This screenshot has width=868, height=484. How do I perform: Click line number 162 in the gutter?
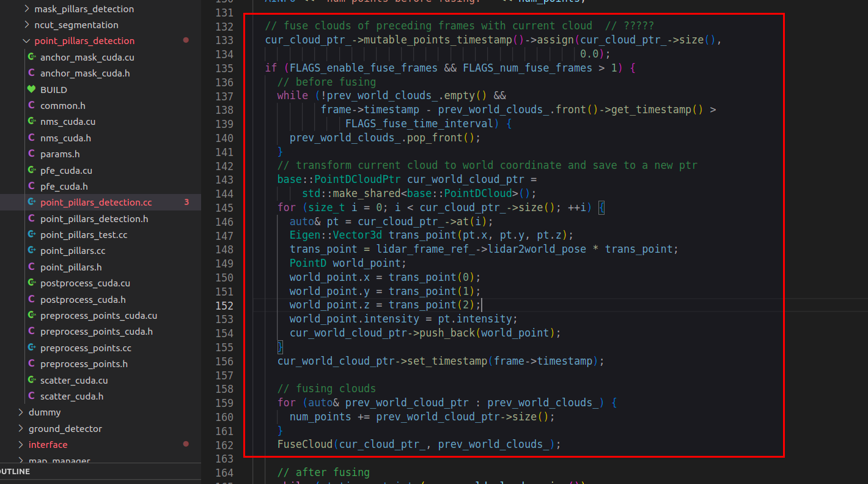224,444
